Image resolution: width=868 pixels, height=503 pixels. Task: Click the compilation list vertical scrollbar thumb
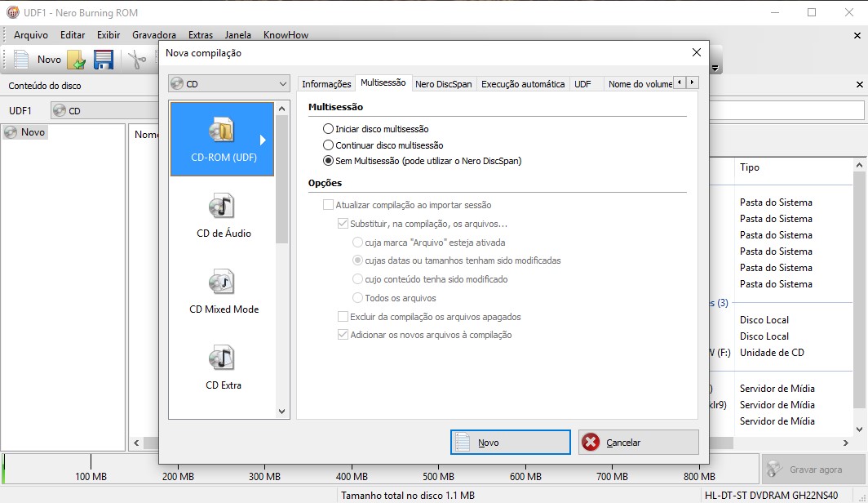(281, 180)
